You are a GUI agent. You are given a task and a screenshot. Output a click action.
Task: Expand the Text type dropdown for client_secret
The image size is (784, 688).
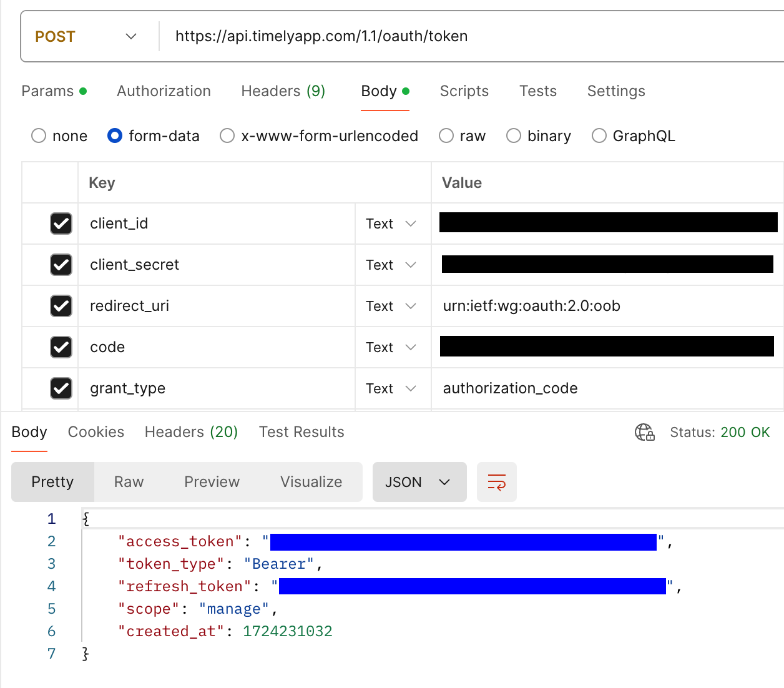click(x=391, y=265)
